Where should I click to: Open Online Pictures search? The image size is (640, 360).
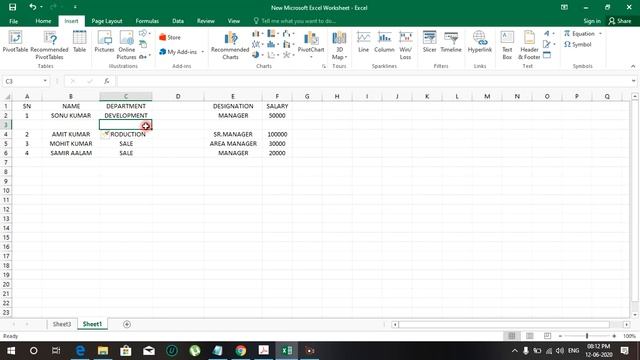pyautogui.click(x=127, y=45)
